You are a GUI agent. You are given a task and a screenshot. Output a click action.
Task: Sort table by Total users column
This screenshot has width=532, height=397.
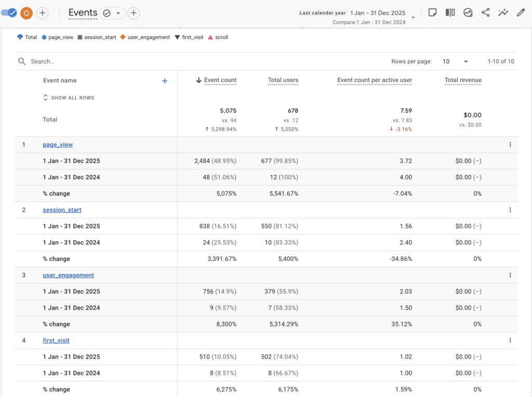pyautogui.click(x=283, y=80)
